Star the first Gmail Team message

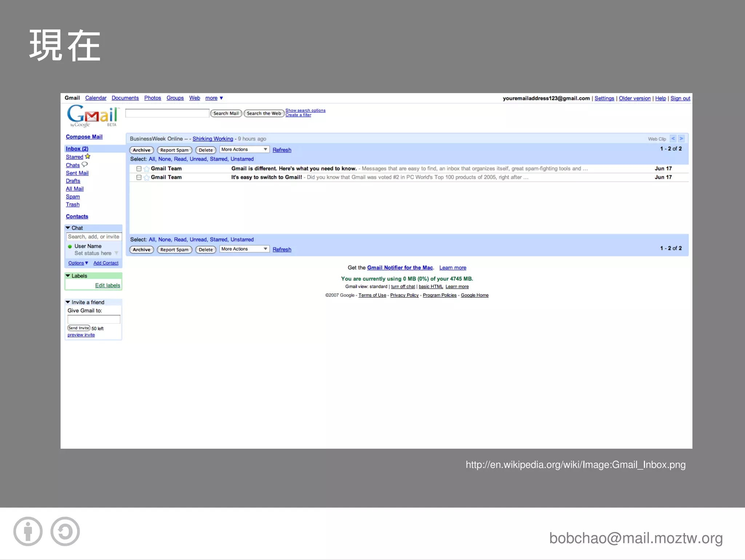(x=146, y=169)
